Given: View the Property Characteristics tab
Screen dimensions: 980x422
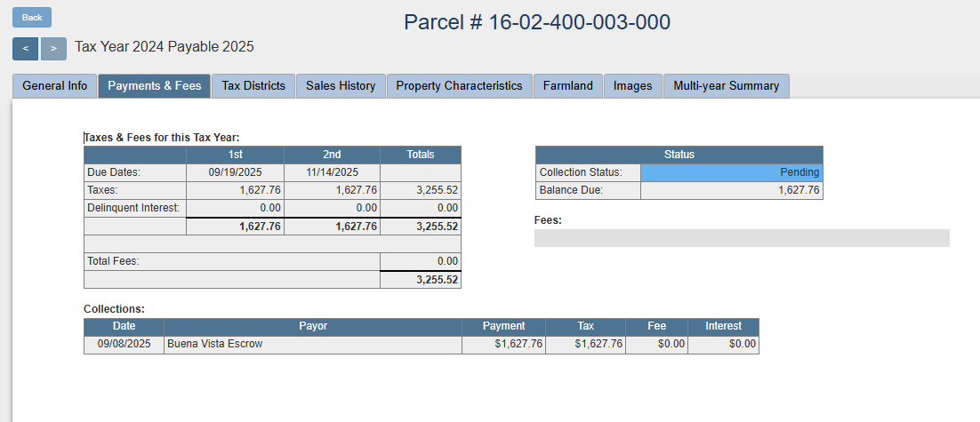Looking at the screenshot, I should [x=459, y=86].
